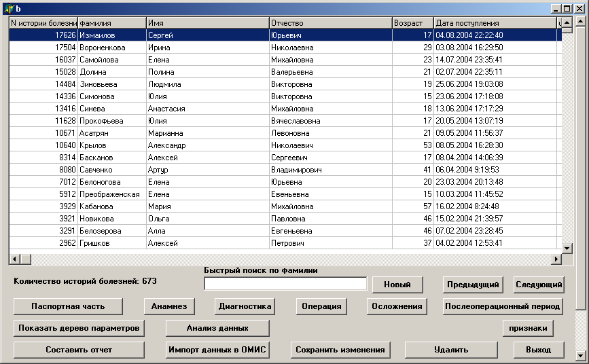Launch 'Анализ данных'
This screenshot has height=364, width=589.
(x=217, y=328)
